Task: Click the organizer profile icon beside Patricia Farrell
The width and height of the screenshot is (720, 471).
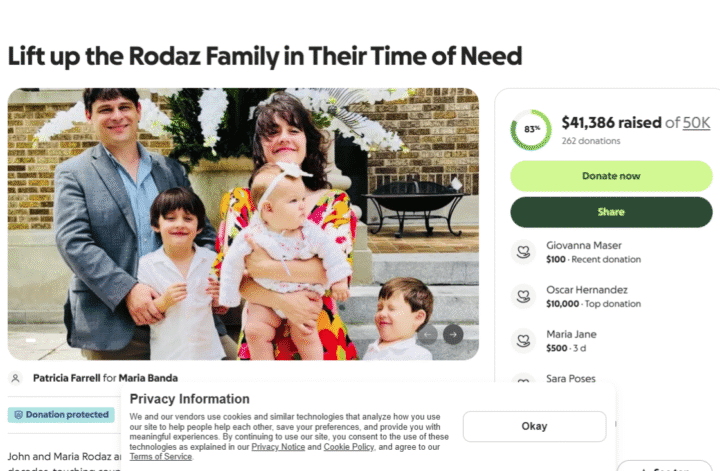Action: pyautogui.click(x=15, y=379)
